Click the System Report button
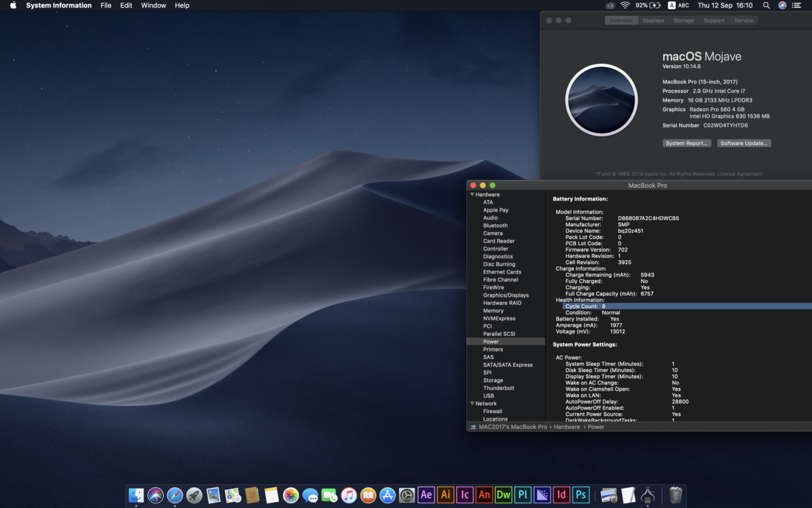Screen dimensions: 812x508 (686, 144)
